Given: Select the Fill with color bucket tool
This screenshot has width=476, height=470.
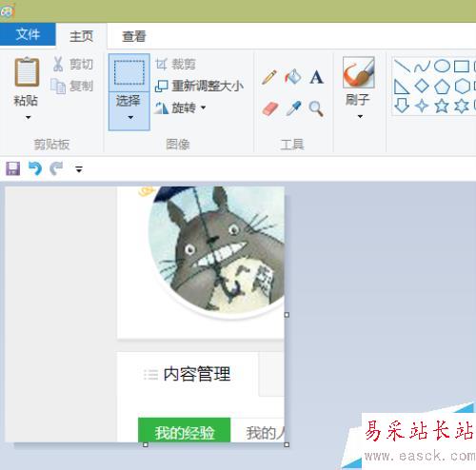Looking at the screenshot, I should pos(292,77).
